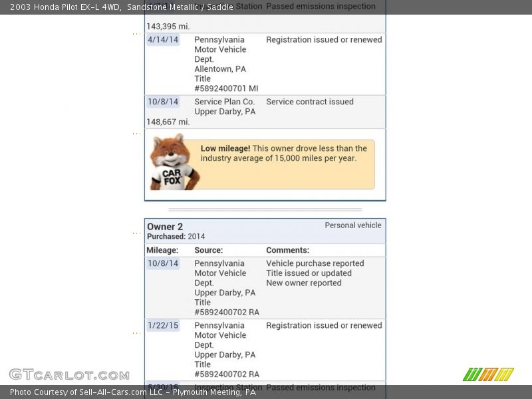This screenshot has width=532, height=399.
Task: Click the 'Mileage:' column header
Action: [x=162, y=251]
